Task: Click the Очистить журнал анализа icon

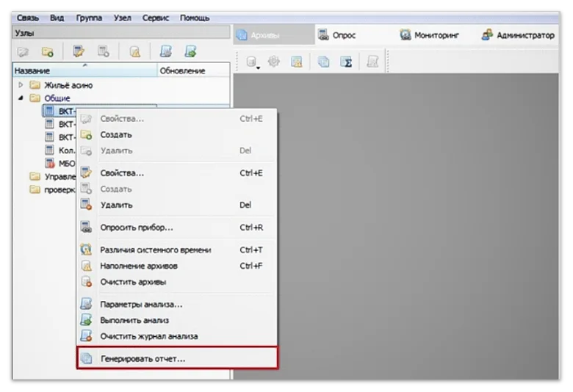Action: click(86, 336)
